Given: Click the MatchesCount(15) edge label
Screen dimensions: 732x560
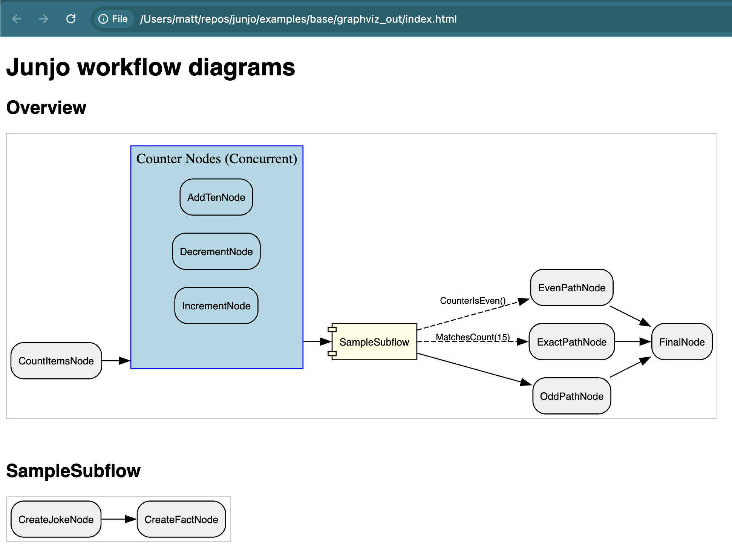Looking at the screenshot, I should pyautogui.click(x=472, y=337).
